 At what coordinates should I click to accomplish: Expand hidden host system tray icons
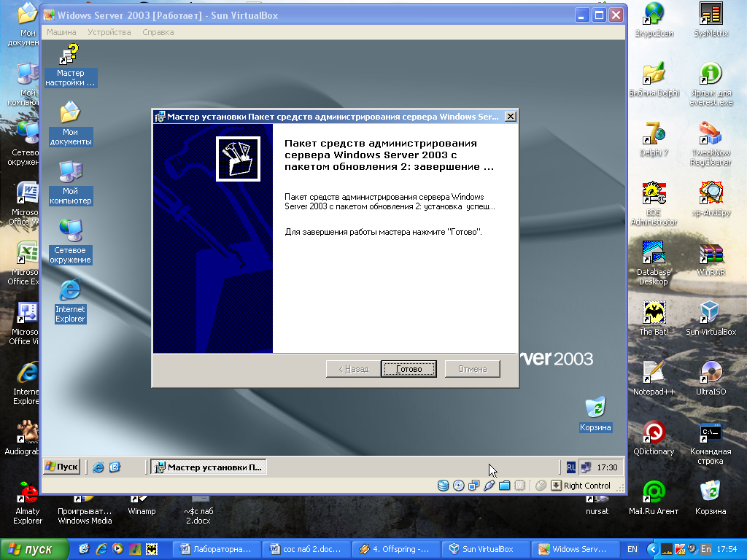point(653,549)
